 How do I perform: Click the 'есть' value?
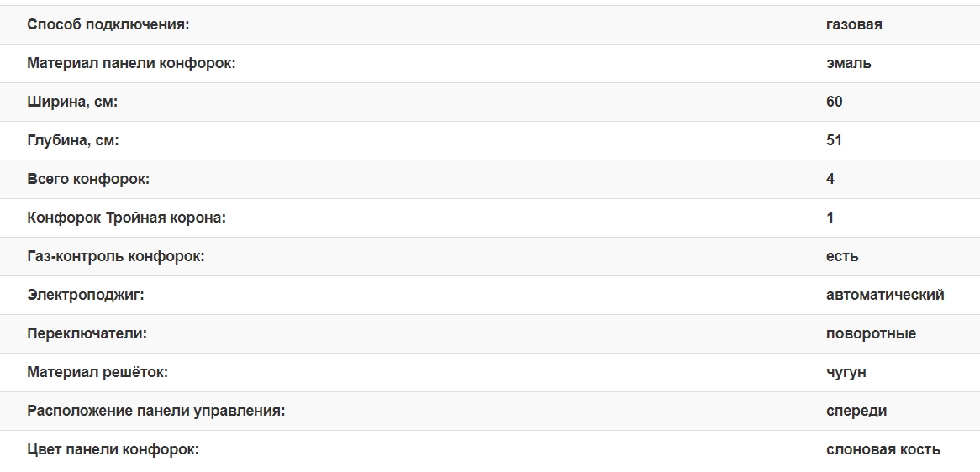[x=842, y=256]
